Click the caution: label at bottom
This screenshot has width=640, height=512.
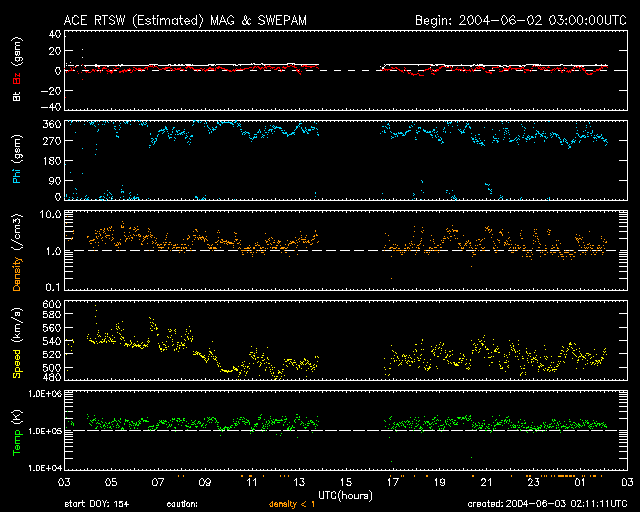[196, 504]
